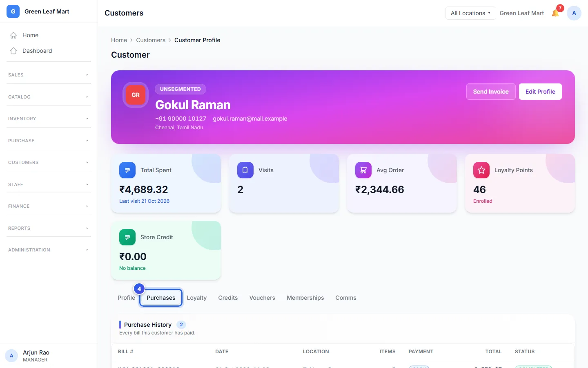
Task: Go to Home breadcrumb link
Action: click(119, 40)
